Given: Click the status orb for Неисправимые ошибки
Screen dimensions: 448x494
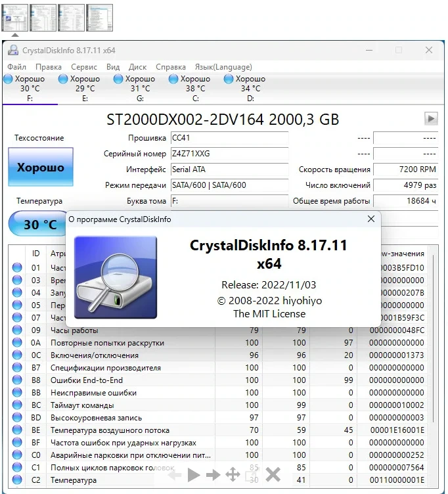Looking at the screenshot, I should pos(17,392).
